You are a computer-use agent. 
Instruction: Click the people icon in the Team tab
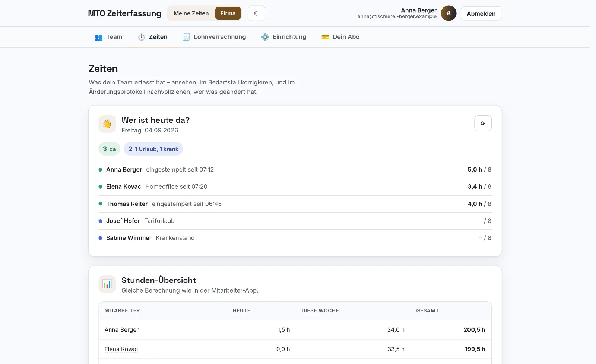click(x=99, y=37)
